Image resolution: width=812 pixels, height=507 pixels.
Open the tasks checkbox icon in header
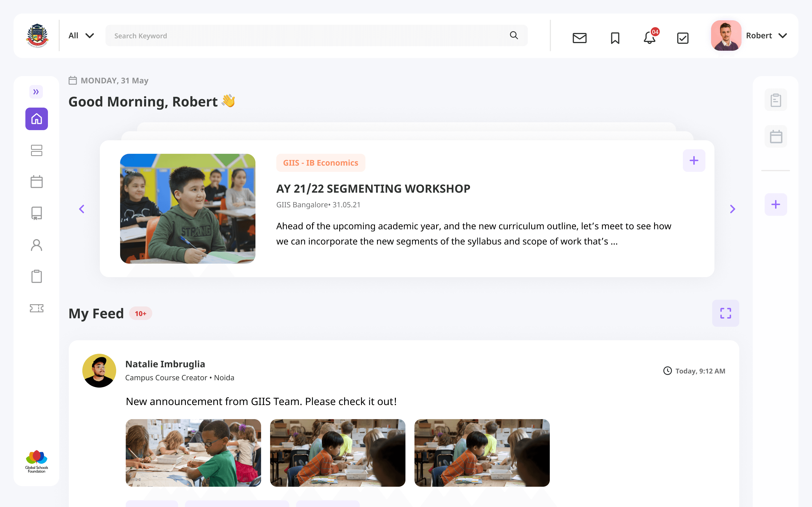click(683, 37)
